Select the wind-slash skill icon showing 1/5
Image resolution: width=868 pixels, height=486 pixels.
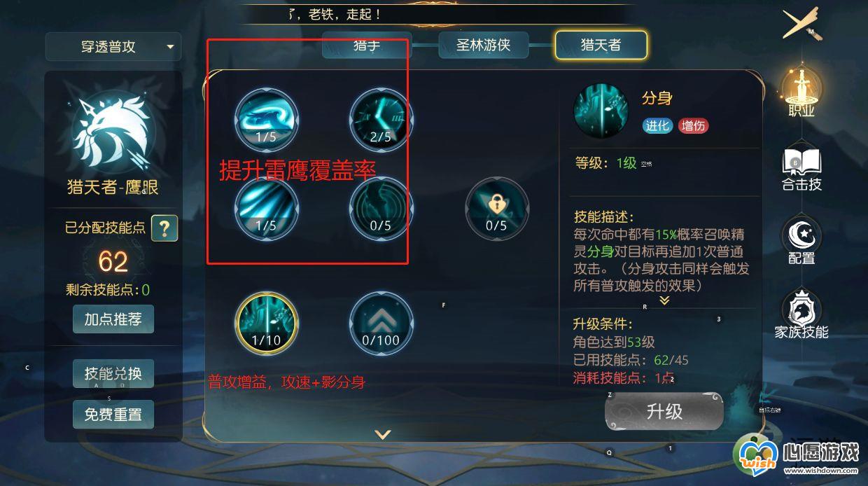point(266,208)
